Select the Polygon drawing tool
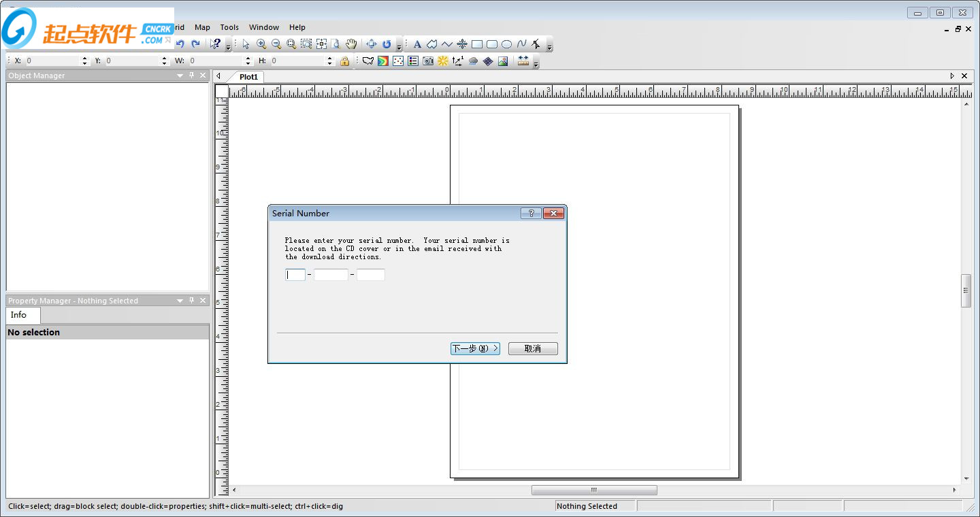This screenshot has height=517, width=980. click(x=432, y=44)
